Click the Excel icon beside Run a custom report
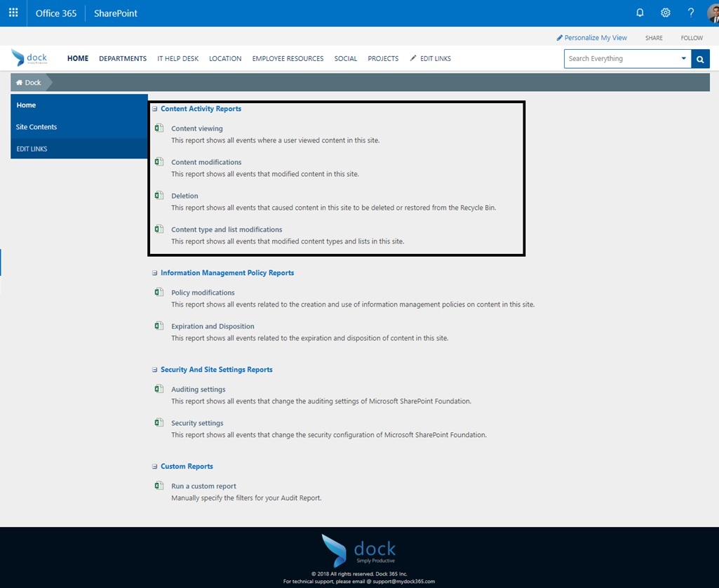The height and width of the screenshot is (588, 719). coord(159,486)
